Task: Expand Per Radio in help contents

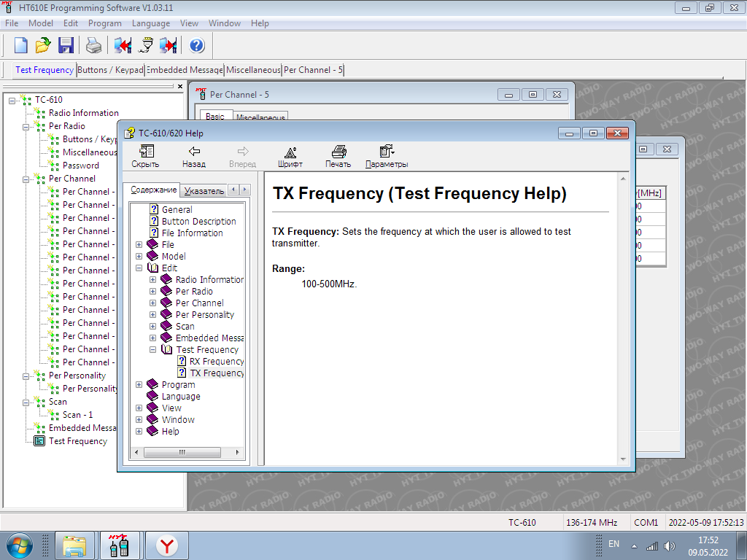Action: pos(153,292)
